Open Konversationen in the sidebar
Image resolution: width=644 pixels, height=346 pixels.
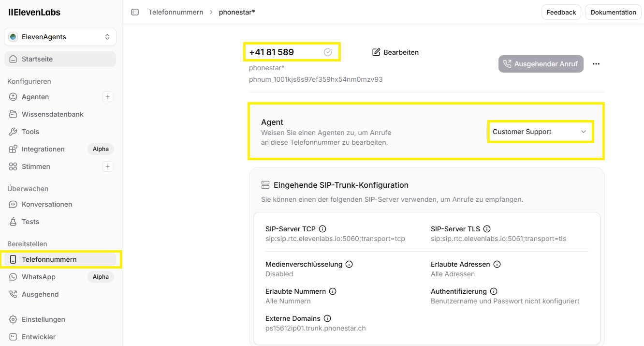pyautogui.click(x=47, y=204)
